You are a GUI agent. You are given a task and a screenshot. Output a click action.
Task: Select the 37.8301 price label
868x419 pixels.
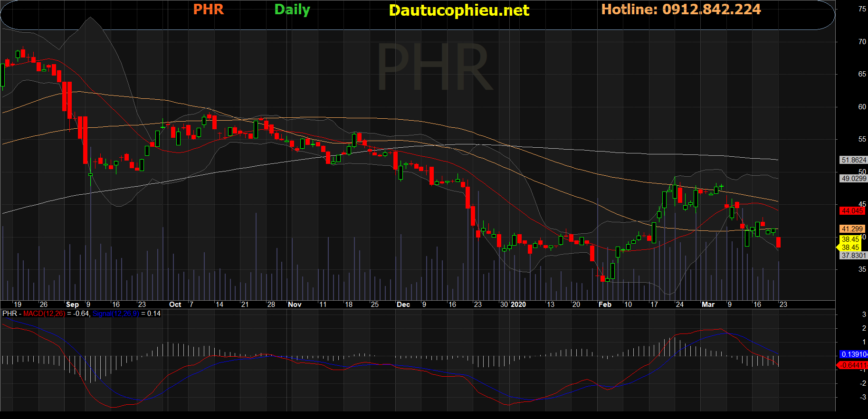pos(854,256)
